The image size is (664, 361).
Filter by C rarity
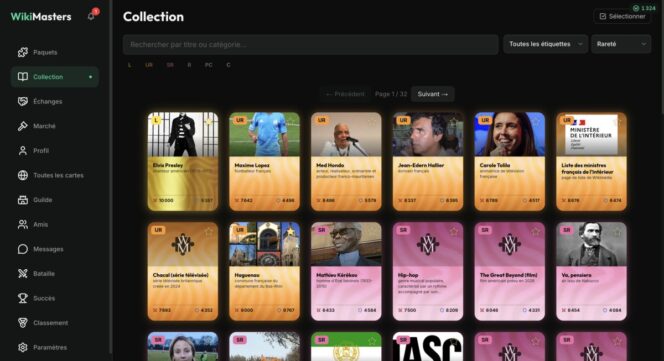point(228,65)
